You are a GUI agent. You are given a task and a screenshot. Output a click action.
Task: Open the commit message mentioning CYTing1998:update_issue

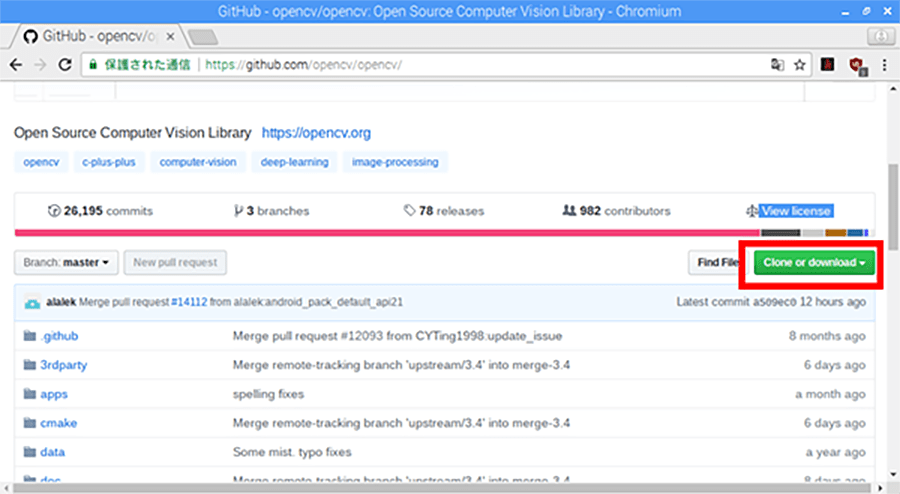pos(397,336)
